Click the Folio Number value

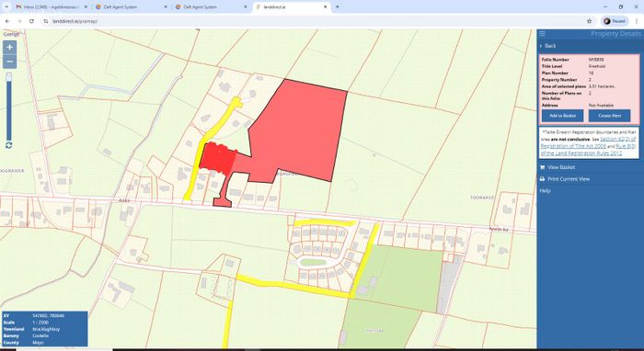point(596,60)
